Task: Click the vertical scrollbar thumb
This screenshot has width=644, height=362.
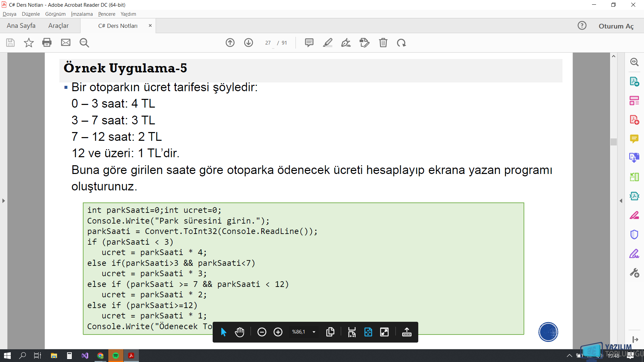Action: [614, 142]
